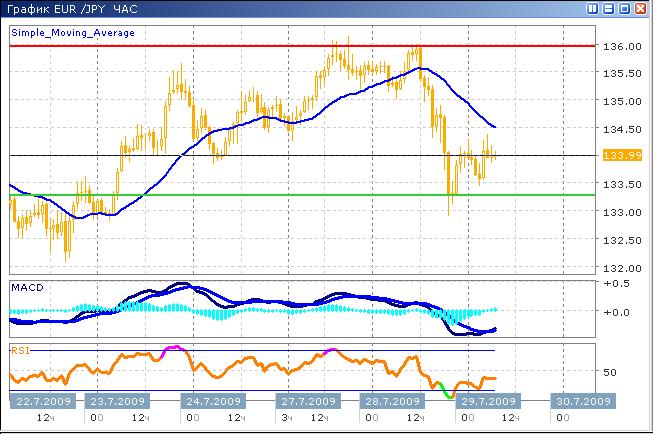The width and height of the screenshot is (653, 434).
Task: Click the 50 level RSI scale label
Action: 610,372
